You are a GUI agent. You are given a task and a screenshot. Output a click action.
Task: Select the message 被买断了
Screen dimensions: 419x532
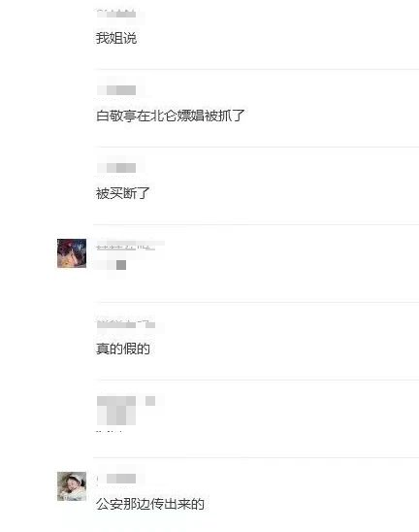(123, 193)
